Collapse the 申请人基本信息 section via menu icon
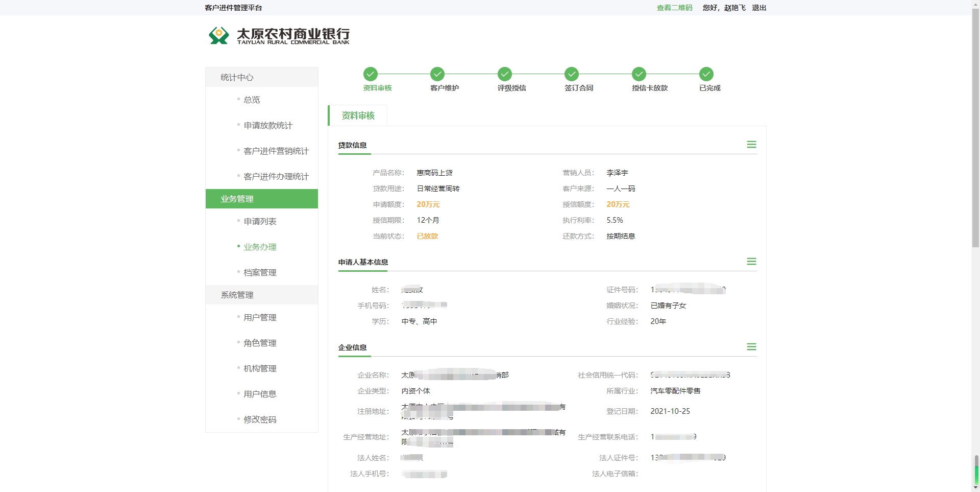Viewport: 980px width, 492px height. tap(751, 262)
